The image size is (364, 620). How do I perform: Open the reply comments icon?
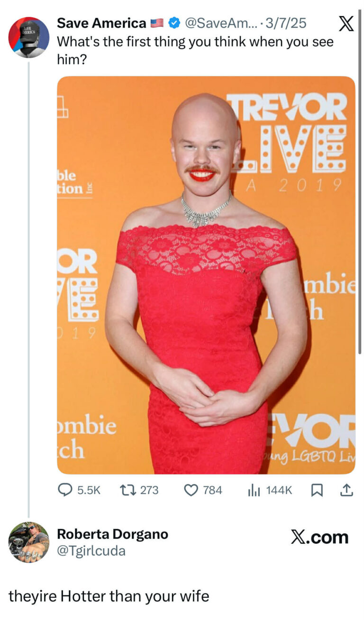pyautogui.click(x=65, y=490)
